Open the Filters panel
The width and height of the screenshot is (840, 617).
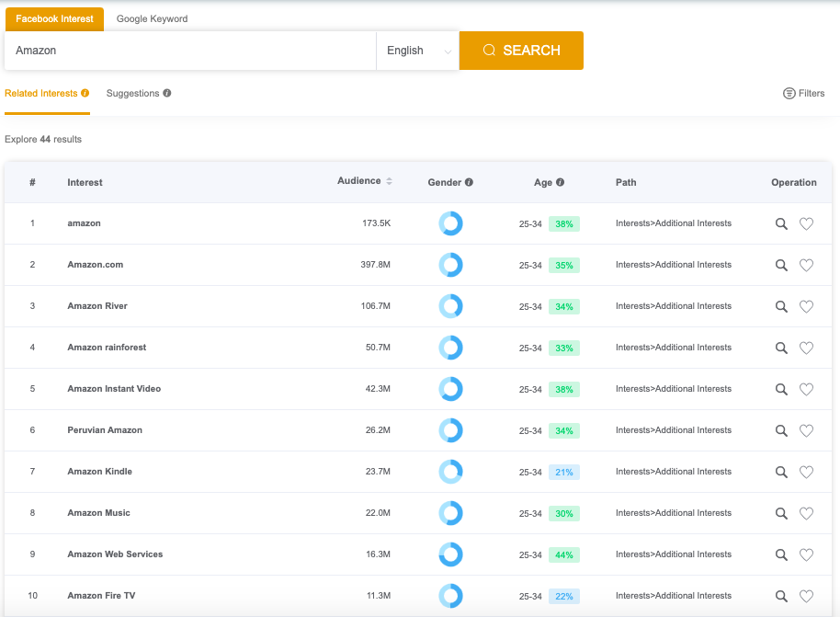click(x=803, y=93)
